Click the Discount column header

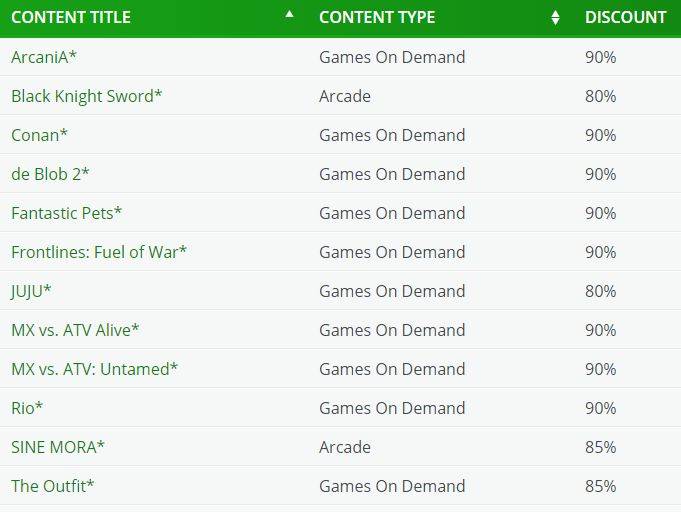625,17
